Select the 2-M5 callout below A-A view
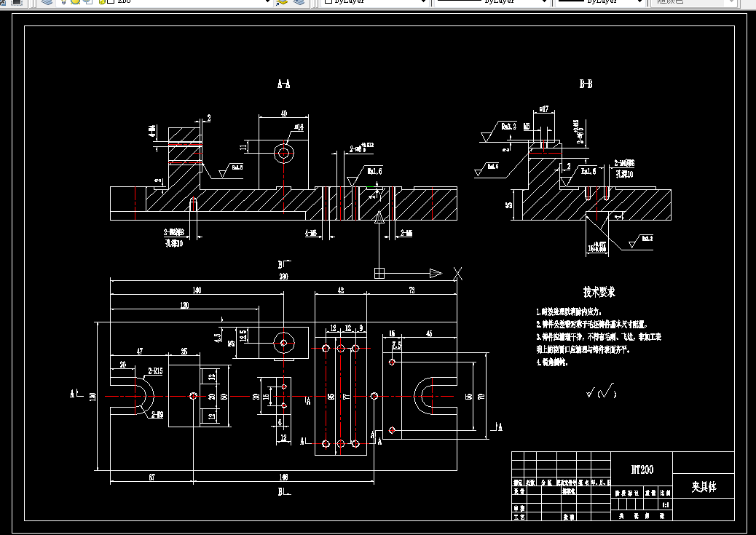Screen dimensions: 756x535 pyautogui.click(x=406, y=233)
